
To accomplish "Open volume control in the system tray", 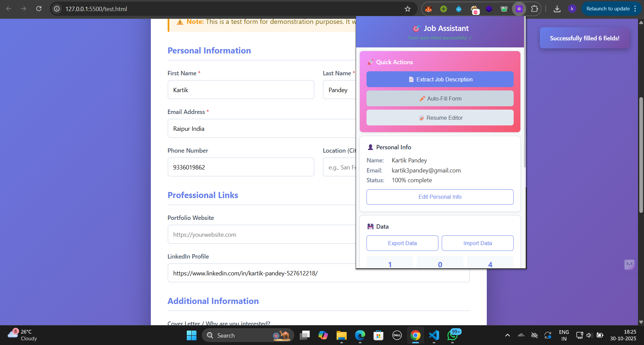I will [x=589, y=335].
